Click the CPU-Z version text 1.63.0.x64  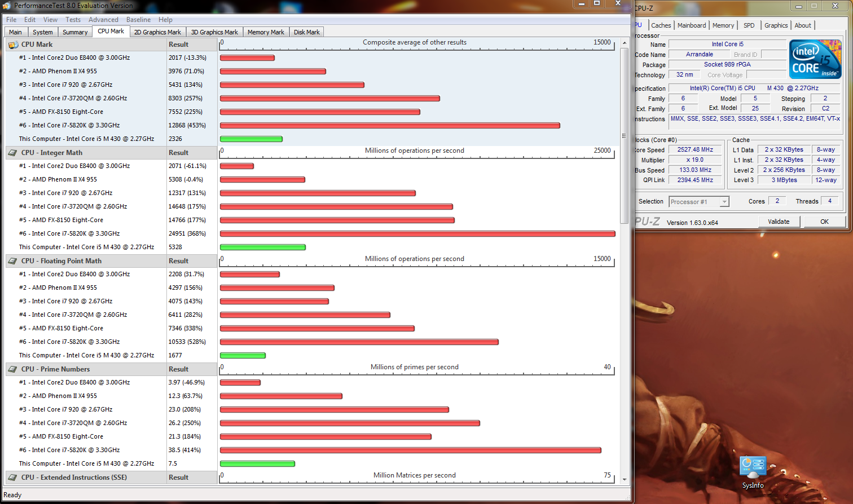tap(692, 223)
